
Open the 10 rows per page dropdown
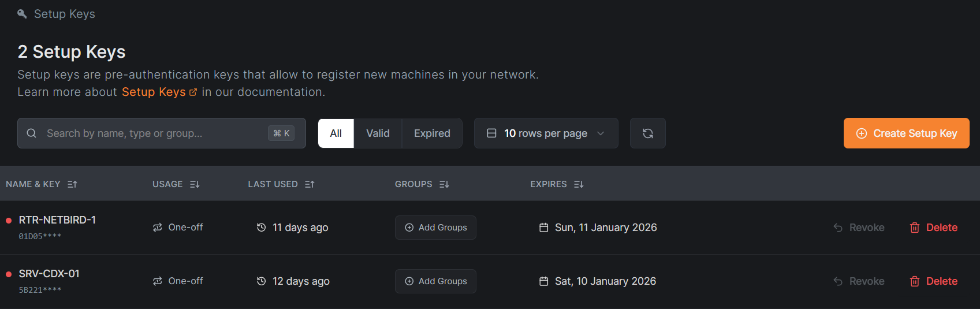coord(546,133)
